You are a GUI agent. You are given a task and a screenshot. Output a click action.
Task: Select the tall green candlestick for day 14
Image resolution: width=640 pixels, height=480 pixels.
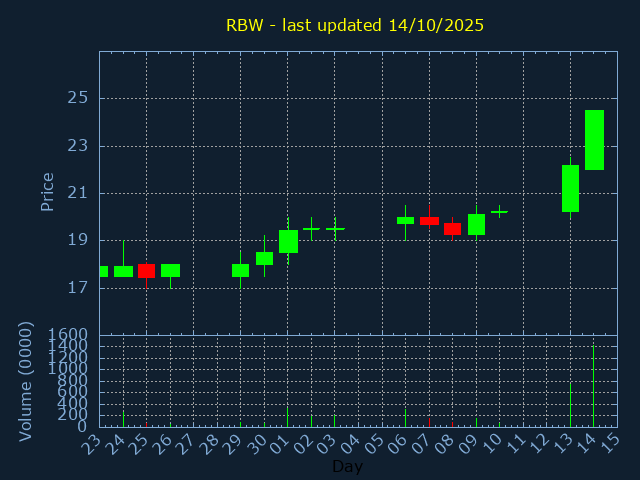click(x=594, y=140)
